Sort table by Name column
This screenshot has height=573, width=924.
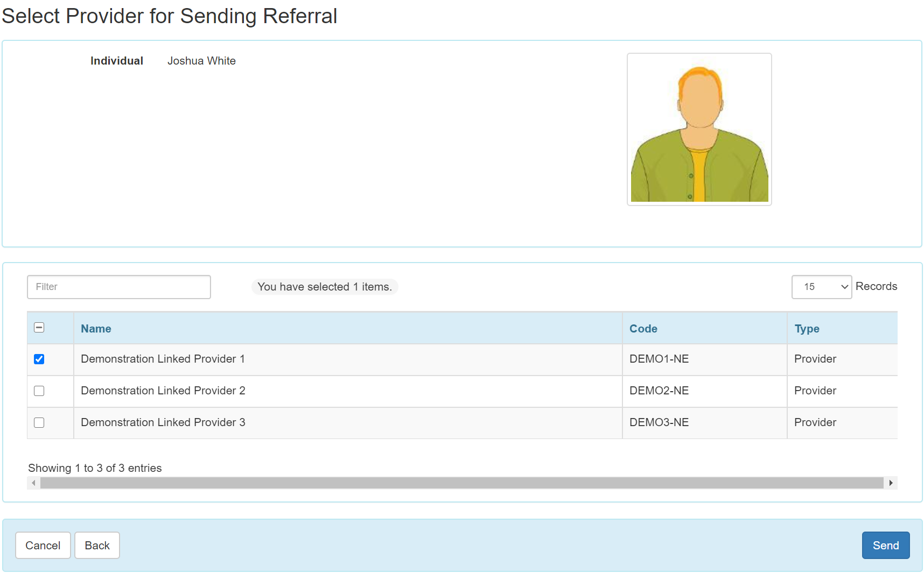coord(96,329)
